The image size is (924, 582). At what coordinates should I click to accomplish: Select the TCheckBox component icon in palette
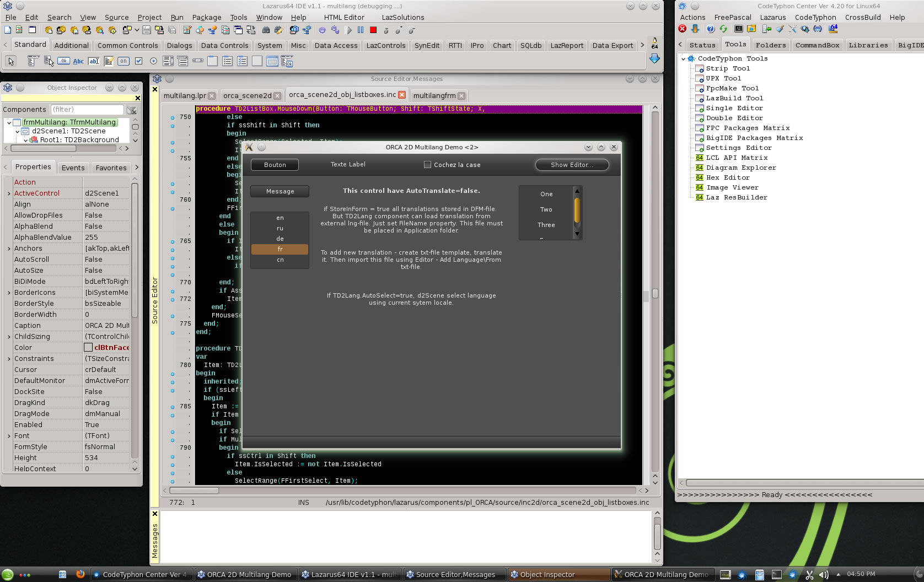[x=138, y=61]
